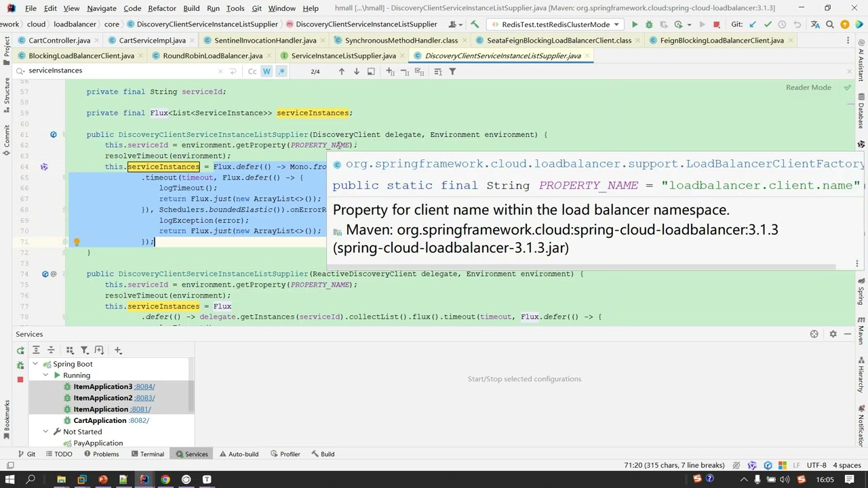This screenshot has width=868, height=488.
Task: Click the loadbalancer breadcrumb in the navigation bar
Action: (75, 24)
